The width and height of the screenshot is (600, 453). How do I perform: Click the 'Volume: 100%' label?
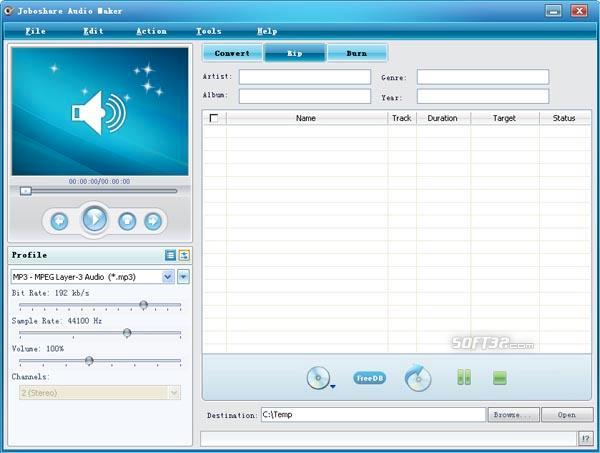click(x=38, y=349)
